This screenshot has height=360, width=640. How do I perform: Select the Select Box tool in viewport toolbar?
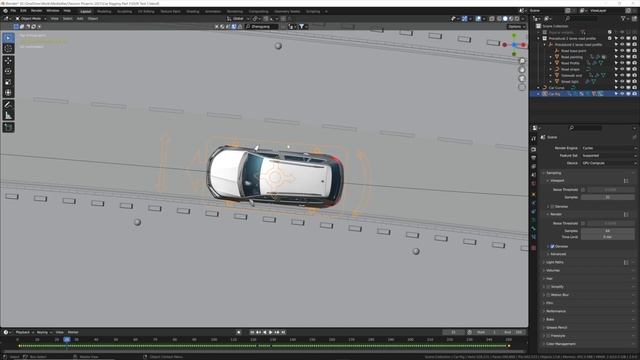8,38
